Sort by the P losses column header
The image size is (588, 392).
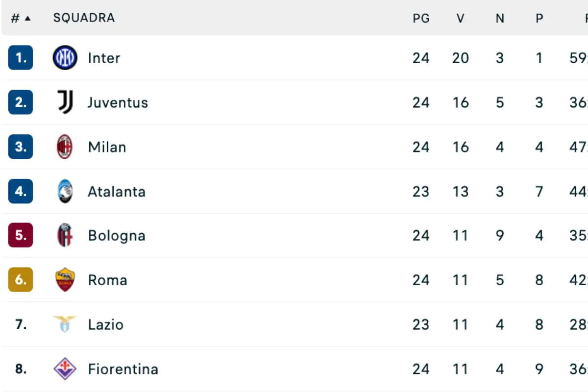pyautogui.click(x=539, y=18)
